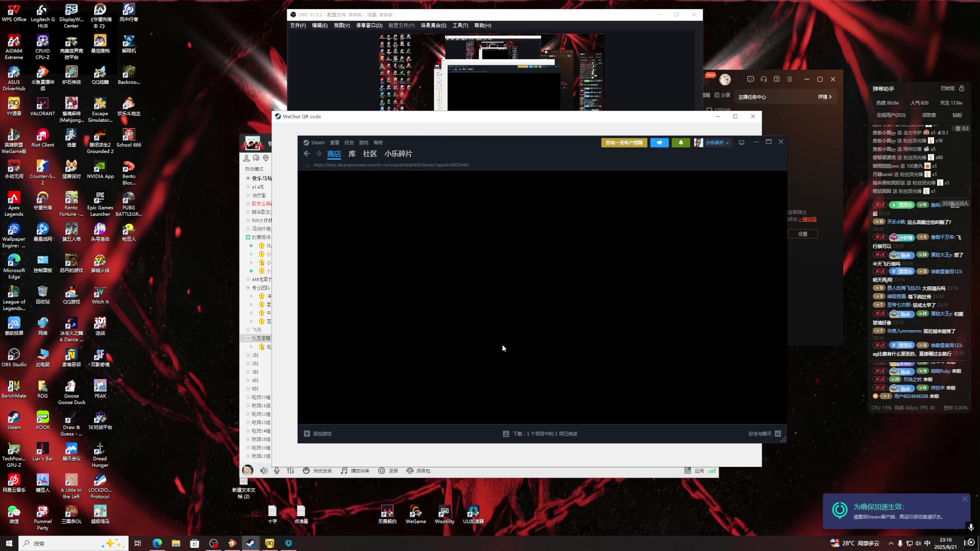The image size is (980, 551).
Task: Open OBS 帮助(H) help menu
Action: (x=483, y=26)
